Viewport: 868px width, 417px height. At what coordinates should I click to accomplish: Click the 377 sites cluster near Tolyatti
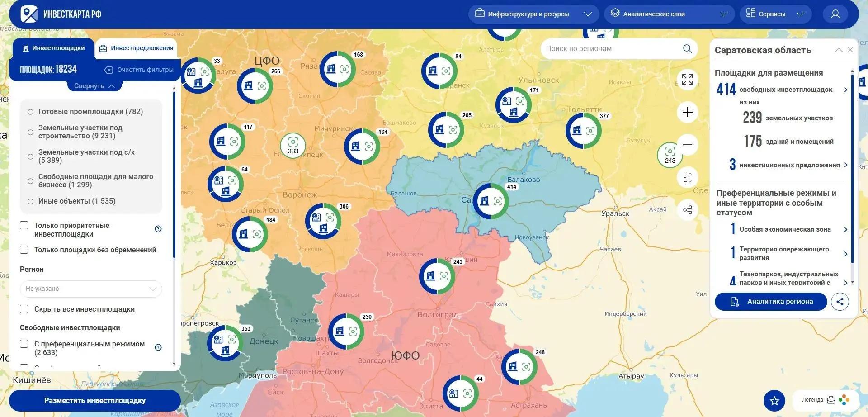(x=584, y=130)
